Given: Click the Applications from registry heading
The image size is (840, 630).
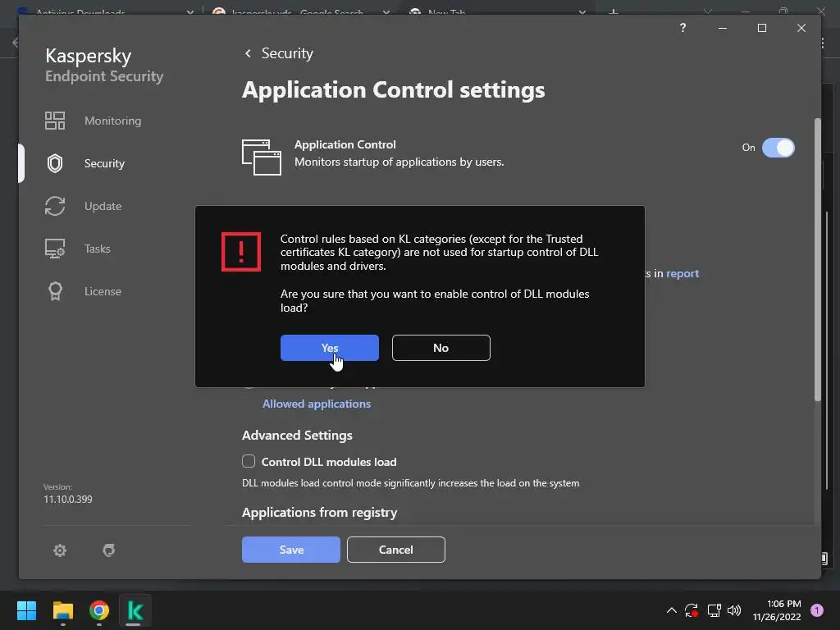Looking at the screenshot, I should coord(319,512).
